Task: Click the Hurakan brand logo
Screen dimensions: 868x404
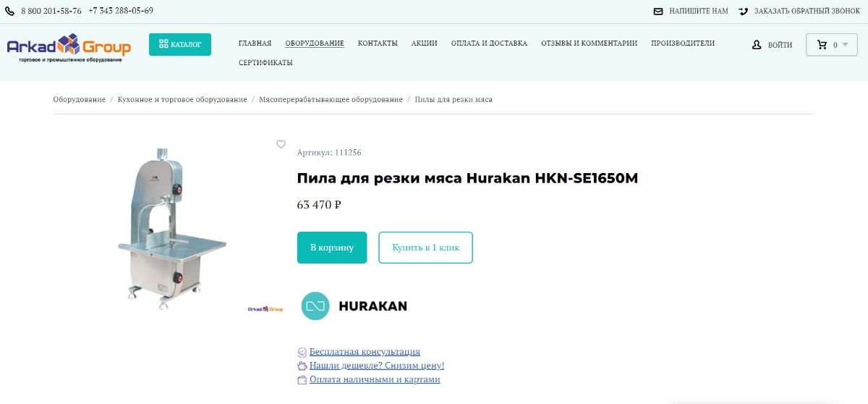Action: click(x=354, y=306)
